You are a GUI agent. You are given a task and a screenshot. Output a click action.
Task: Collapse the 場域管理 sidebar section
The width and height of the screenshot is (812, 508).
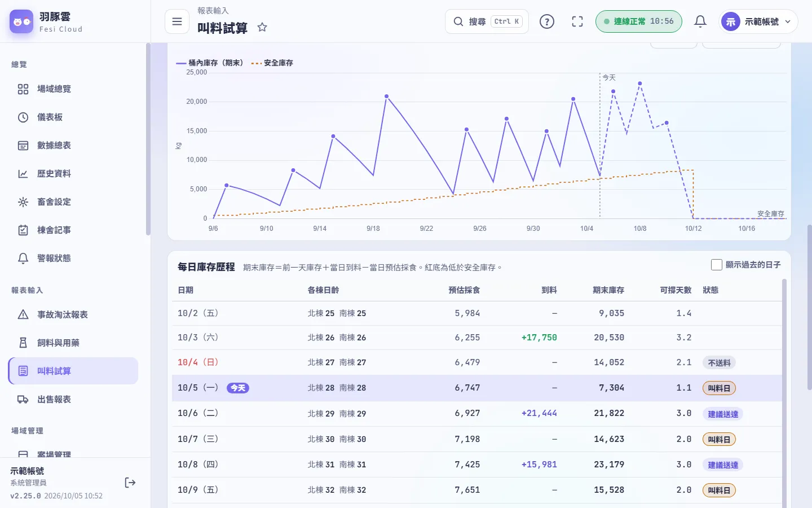click(27, 431)
